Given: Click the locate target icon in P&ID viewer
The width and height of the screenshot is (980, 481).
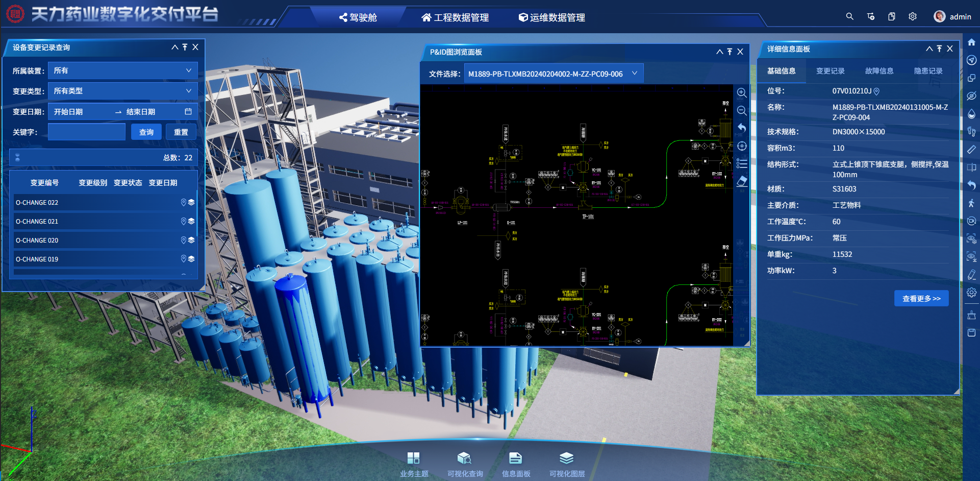Looking at the screenshot, I should (x=742, y=146).
